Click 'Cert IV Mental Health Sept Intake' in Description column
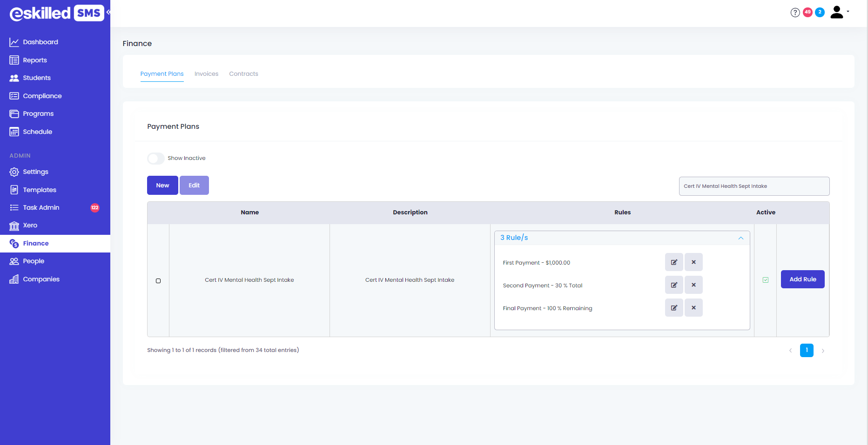 (410, 280)
